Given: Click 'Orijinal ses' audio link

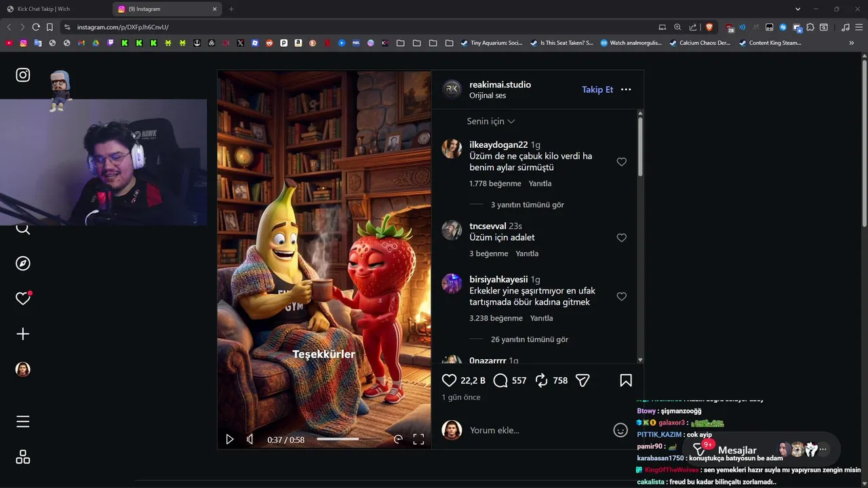Looking at the screenshot, I should pos(488,96).
